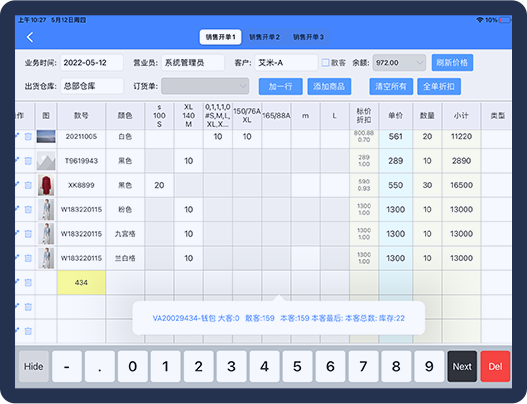This screenshot has width=527, height=404.
Task: Switch to the 销售开单2 tab
Action: point(264,37)
